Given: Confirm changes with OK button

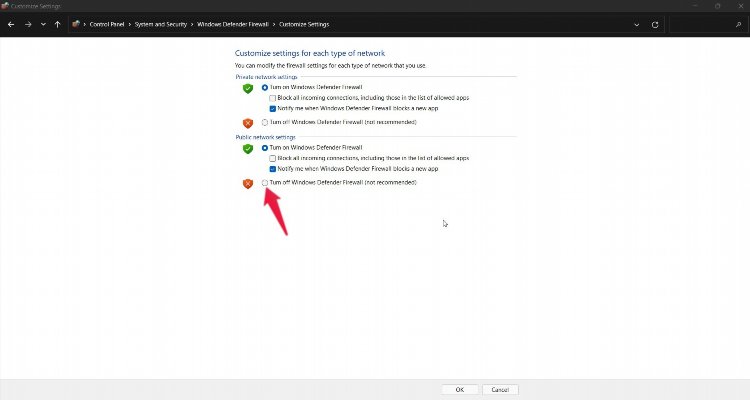Looking at the screenshot, I should point(460,389).
